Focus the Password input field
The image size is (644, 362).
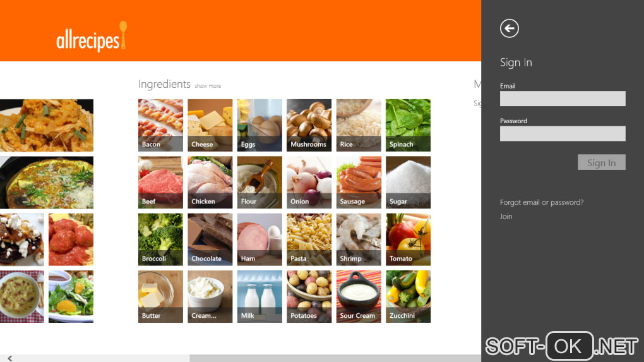pyautogui.click(x=563, y=133)
